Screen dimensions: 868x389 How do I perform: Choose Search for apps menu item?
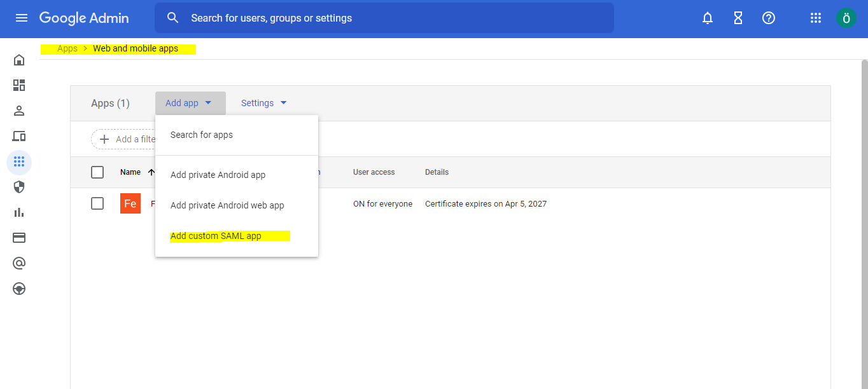pos(237,135)
